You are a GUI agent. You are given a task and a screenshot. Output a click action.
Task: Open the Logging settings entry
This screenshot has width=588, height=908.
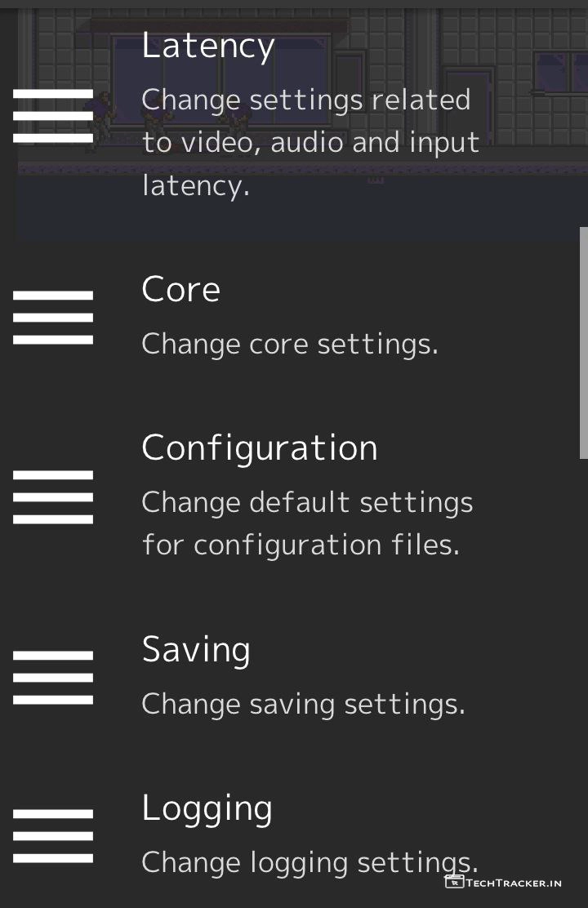207,808
